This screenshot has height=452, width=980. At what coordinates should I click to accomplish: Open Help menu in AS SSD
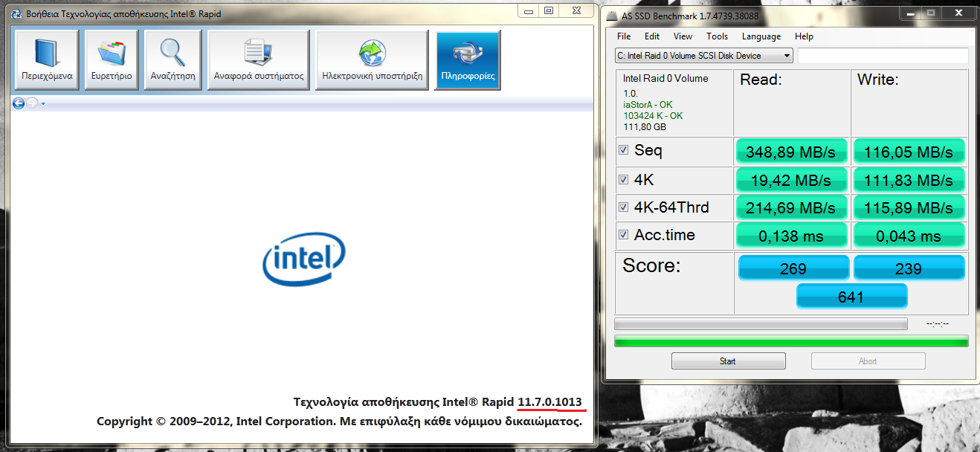point(804,36)
